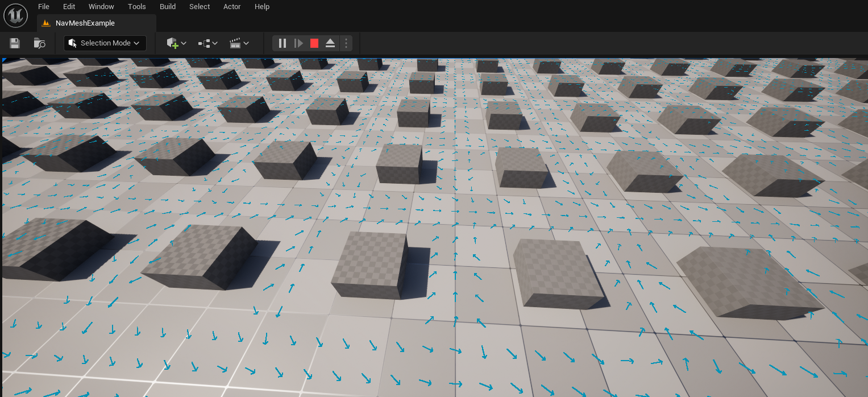Image resolution: width=868 pixels, height=397 pixels.
Task: Open the Content Browser folder search icon
Action: tap(39, 43)
